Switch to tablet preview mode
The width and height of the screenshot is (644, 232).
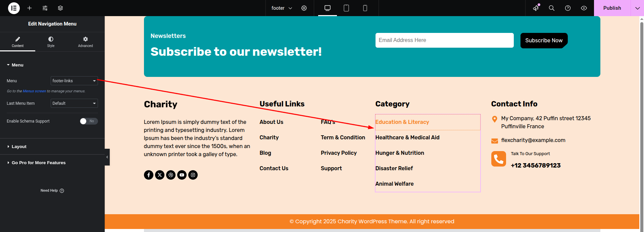pyautogui.click(x=346, y=8)
